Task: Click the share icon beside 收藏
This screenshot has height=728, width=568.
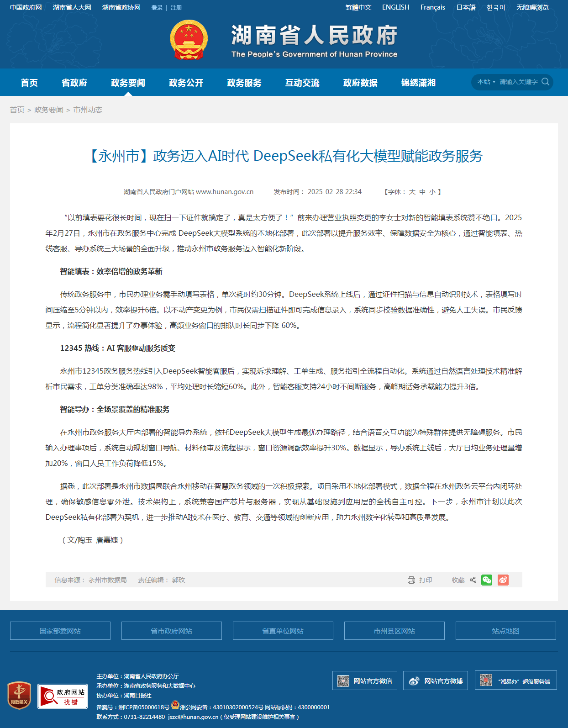Action: click(x=473, y=580)
